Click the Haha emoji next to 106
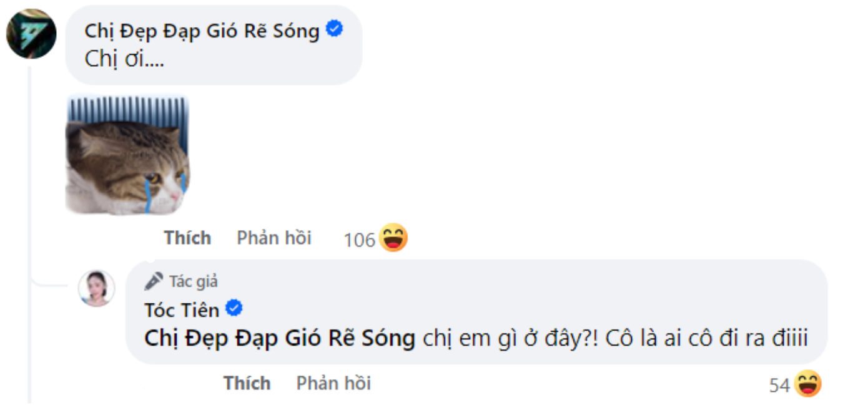Image resolution: width=868 pixels, height=408 pixels. click(x=393, y=238)
